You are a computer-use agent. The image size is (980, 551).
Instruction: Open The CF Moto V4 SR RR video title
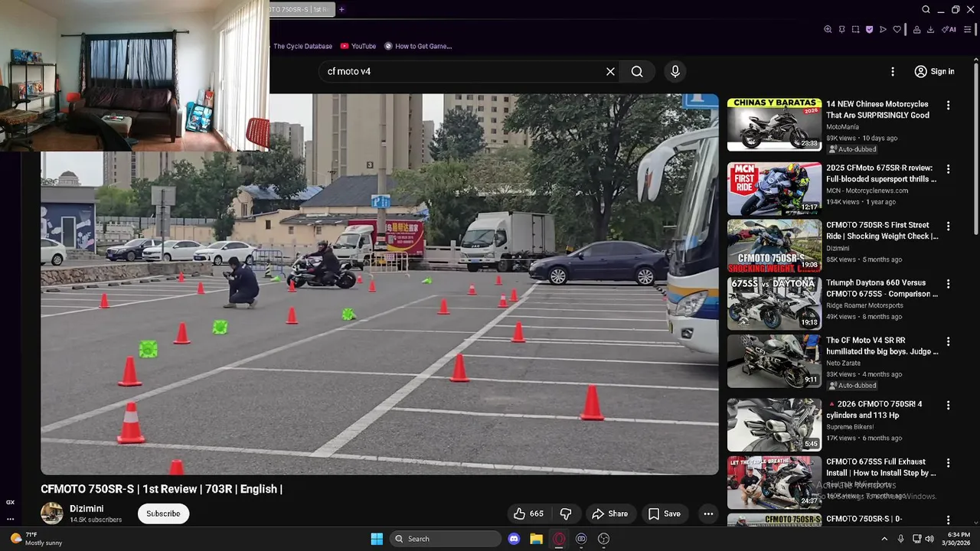pyautogui.click(x=882, y=346)
